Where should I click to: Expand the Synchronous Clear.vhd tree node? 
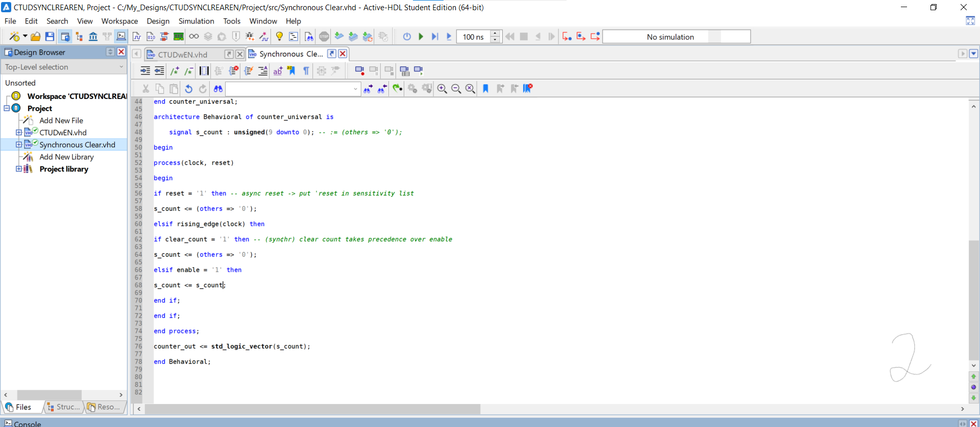point(19,145)
